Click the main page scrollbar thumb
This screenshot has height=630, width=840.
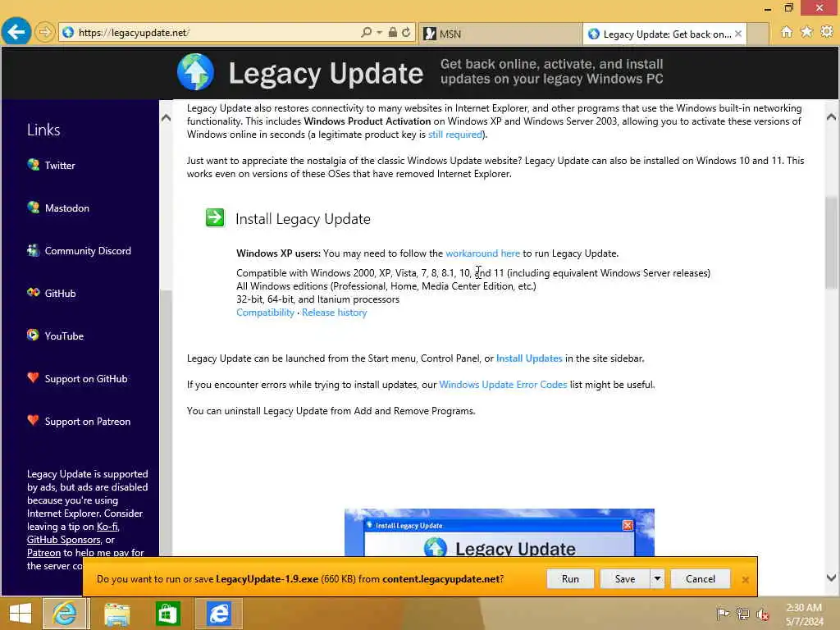coord(832,243)
